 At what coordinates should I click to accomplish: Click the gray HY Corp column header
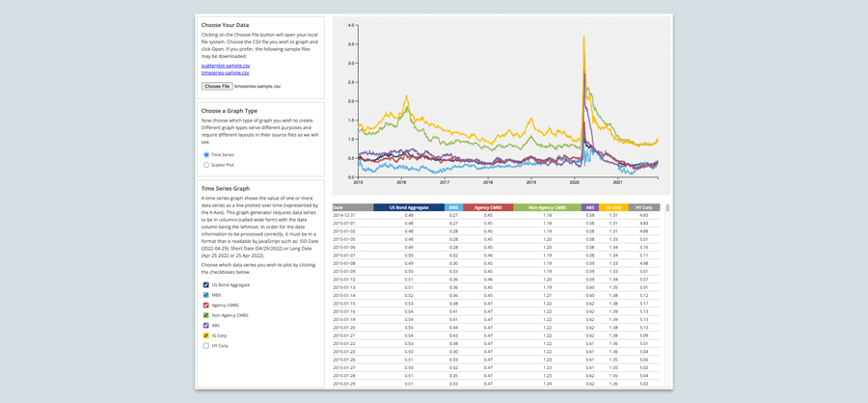pyautogui.click(x=644, y=207)
